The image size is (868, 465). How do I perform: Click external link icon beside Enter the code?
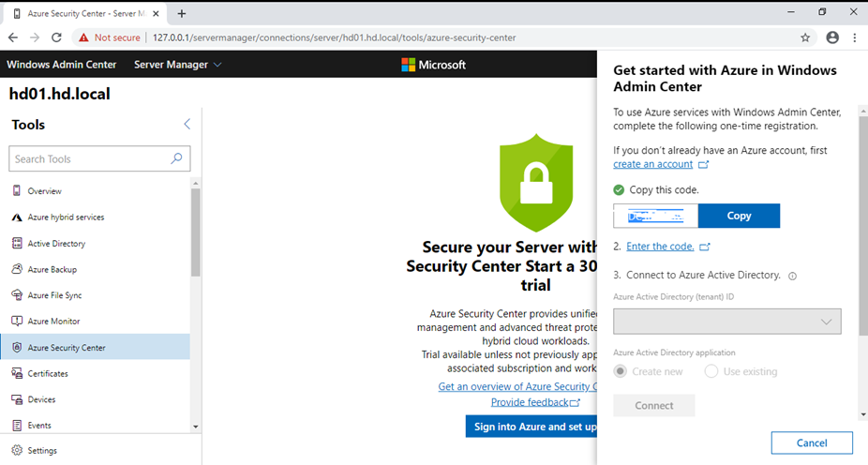coord(704,247)
